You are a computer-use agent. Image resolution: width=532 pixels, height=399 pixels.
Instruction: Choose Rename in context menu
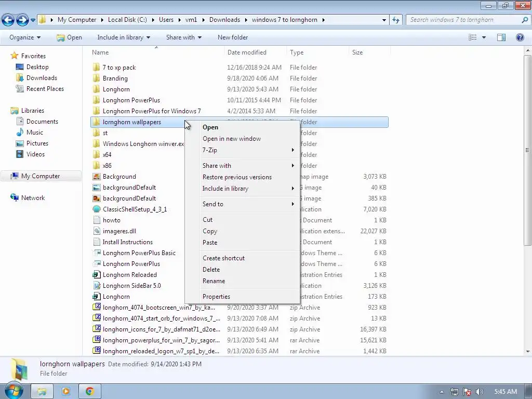point(242,281)
